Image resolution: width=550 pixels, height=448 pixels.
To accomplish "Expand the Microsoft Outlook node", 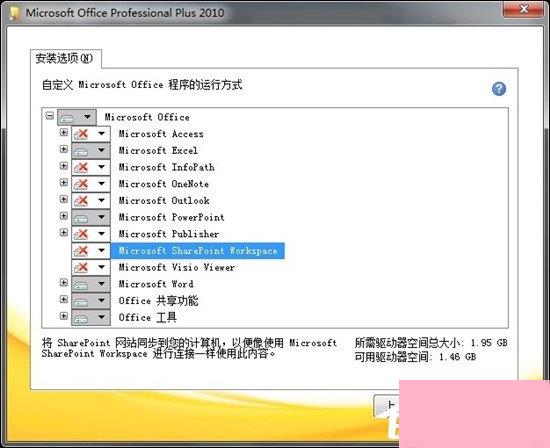I will (x=63, y=199).
